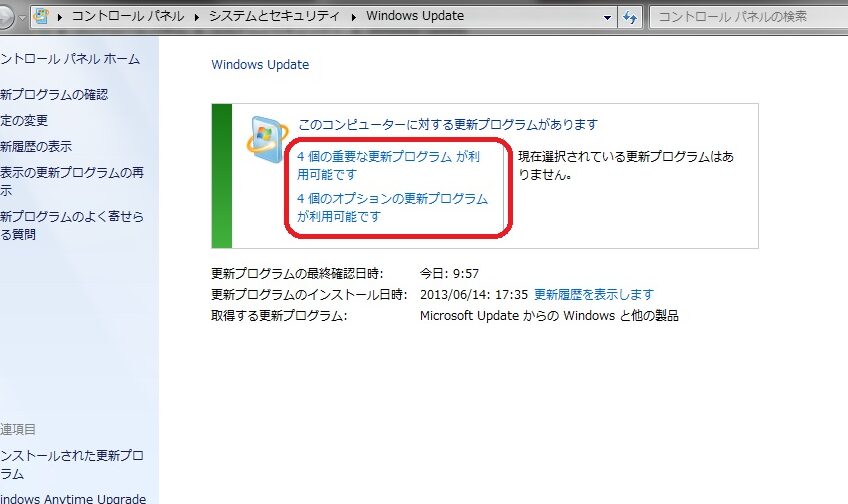
Task: Expand arrow before コントロール パネル breadcrumb
Action: 59,17
